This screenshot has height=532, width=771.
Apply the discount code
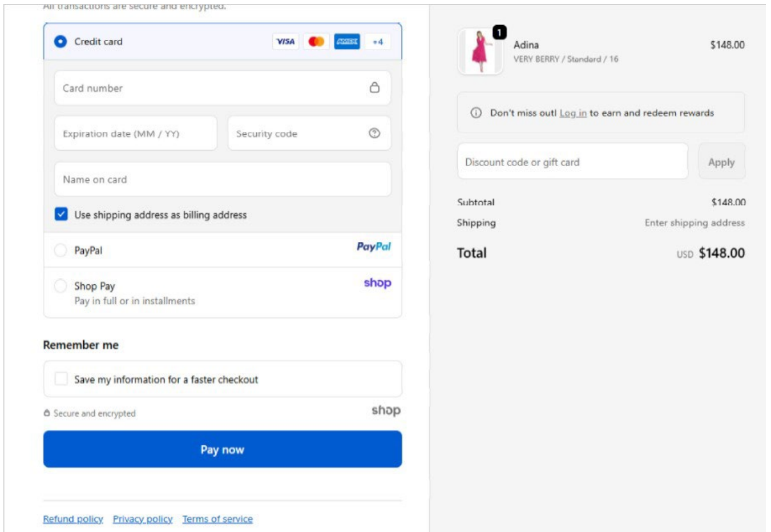tap(721, 162)
